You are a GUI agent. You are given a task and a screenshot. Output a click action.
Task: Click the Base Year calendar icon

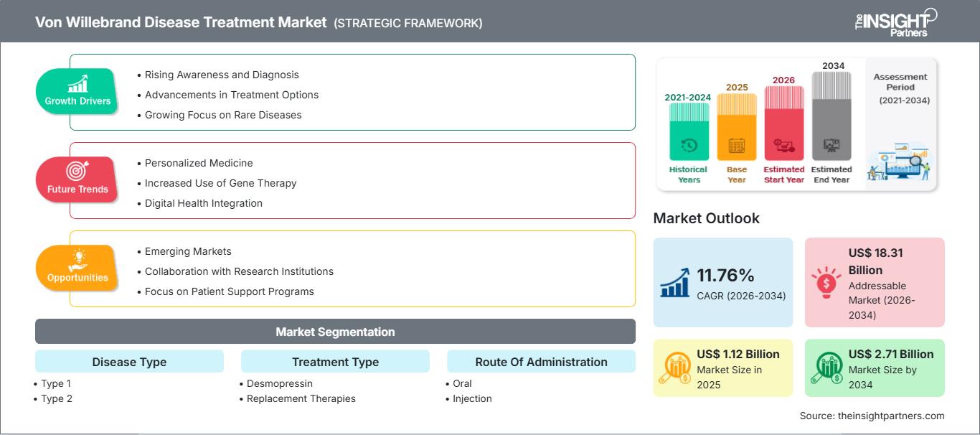(x=737, y=146)
